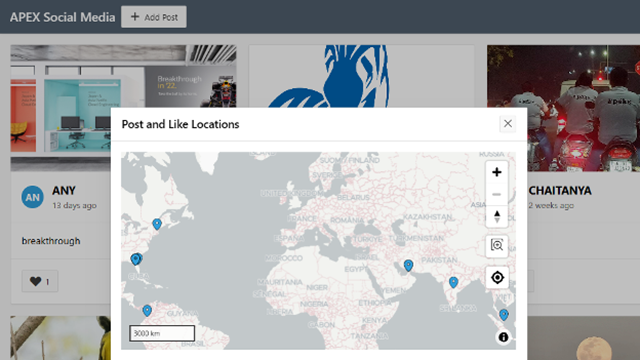Screen dimensions: 640x360
Task: Locate my current position on map
Action: [497, 278]
